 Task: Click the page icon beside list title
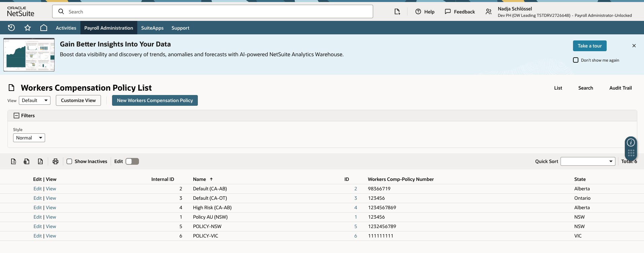pos(11,88)
